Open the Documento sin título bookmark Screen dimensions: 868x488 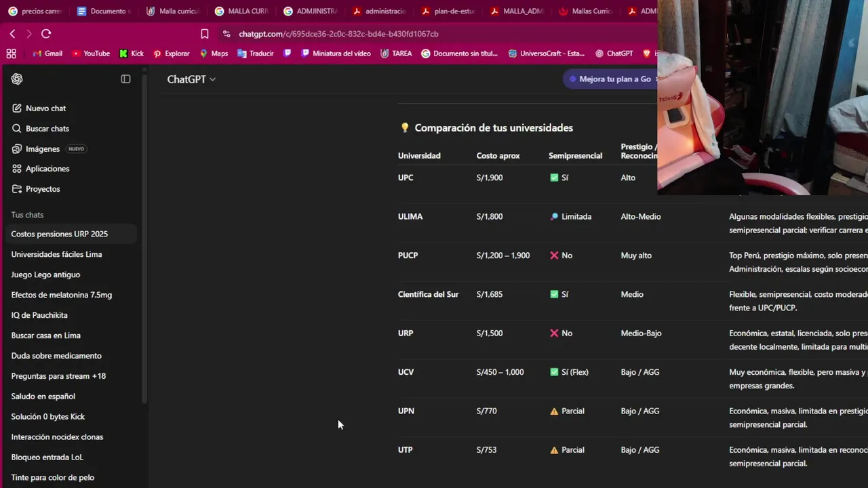[460, 54]
